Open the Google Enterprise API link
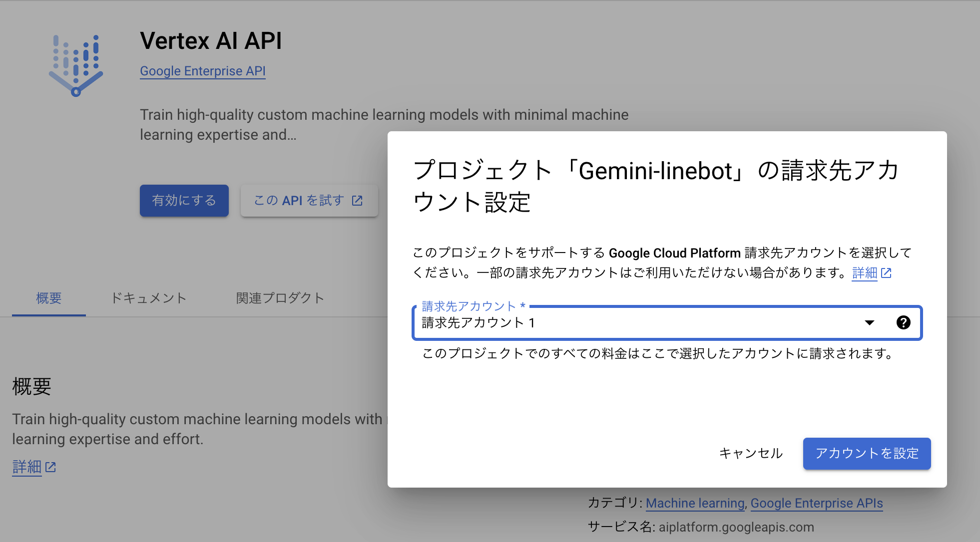Image resolution: width=980 pixels, height=542 pixels. coord(202,71)
